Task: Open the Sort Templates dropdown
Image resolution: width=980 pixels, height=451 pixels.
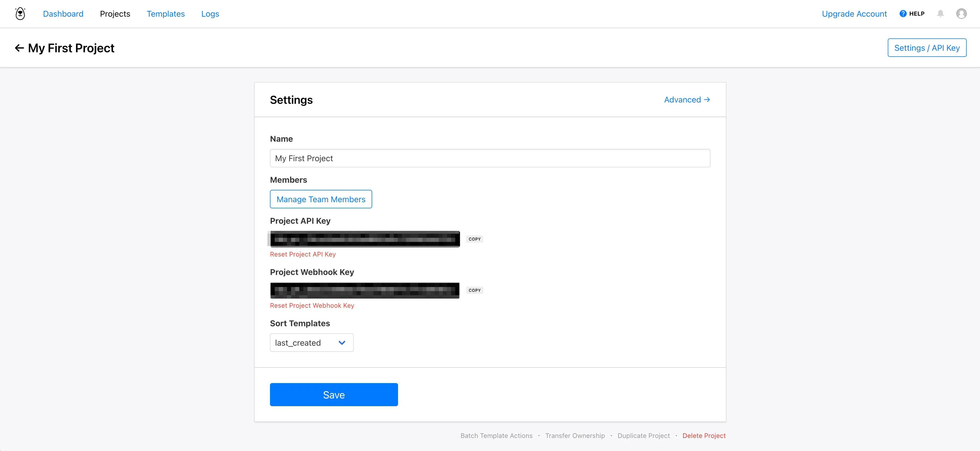Action: click(x=311, y=343)
